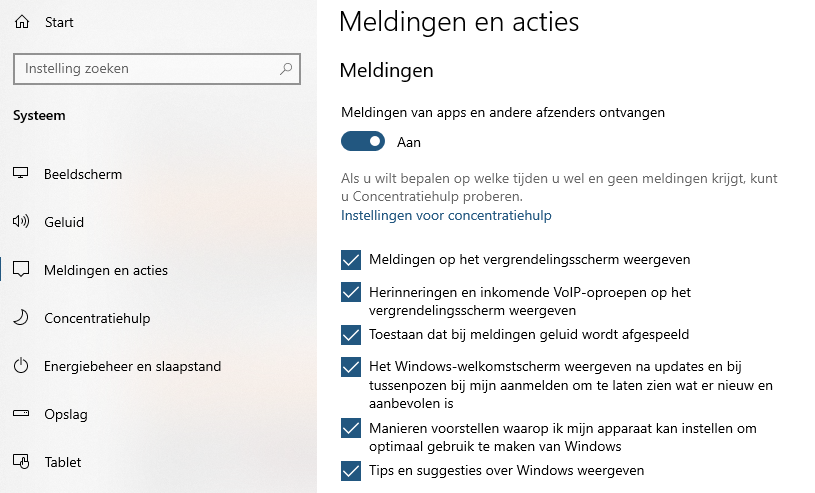This screenshot has height=493, width=815.
Task: Select the Geluid speaker icon
Action: [x=21, y=222]
